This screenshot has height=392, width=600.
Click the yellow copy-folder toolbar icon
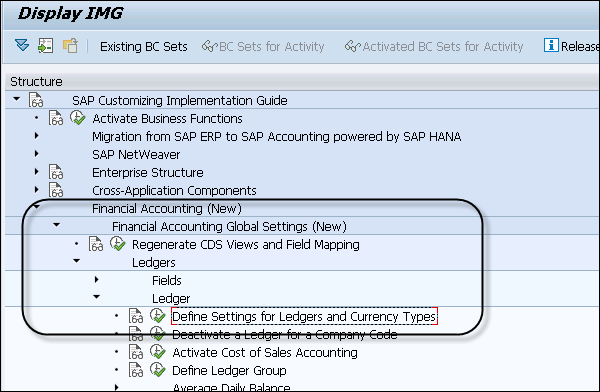tap(70, 46)
